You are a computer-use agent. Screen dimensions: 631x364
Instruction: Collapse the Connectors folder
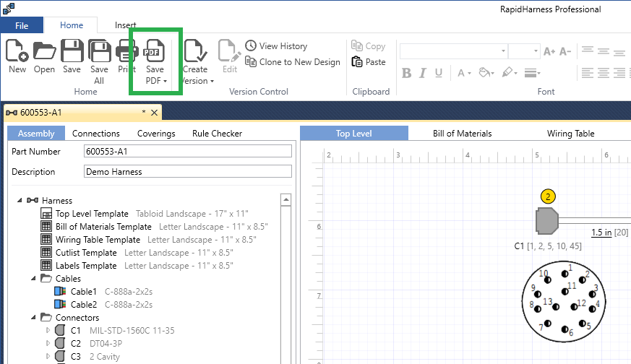point(33,317)
